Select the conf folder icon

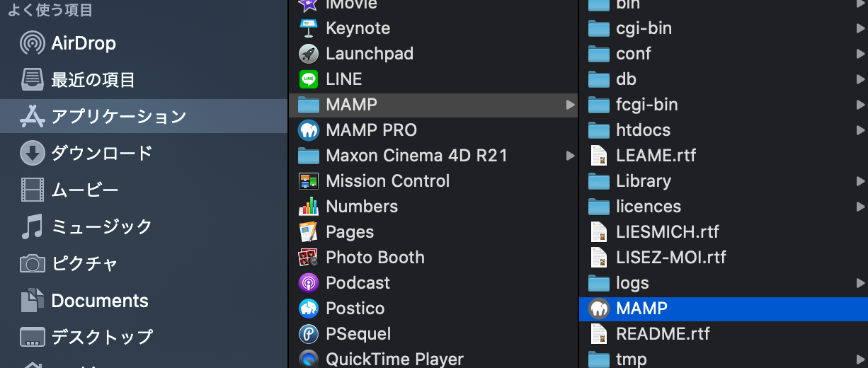(x=599, y=54)
